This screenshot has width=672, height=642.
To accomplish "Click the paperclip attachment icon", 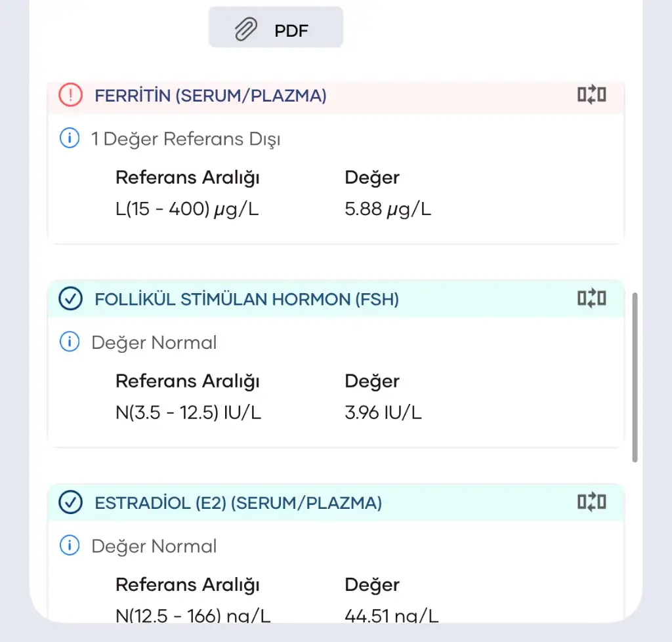I will 245,30.
